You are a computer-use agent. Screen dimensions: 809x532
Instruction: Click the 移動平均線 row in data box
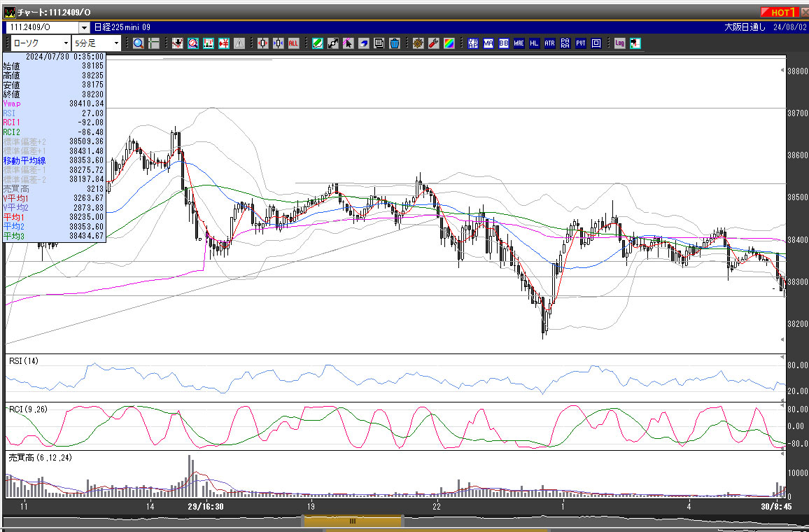click(x=54, y=160)
